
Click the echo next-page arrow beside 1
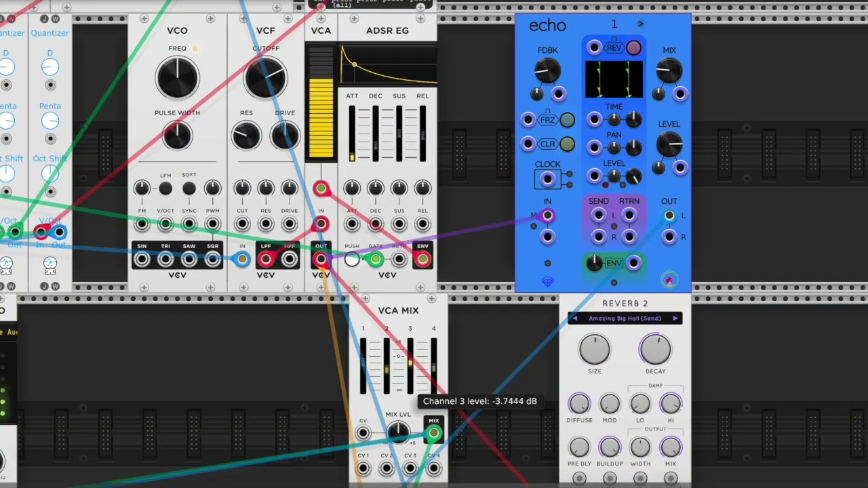tap(640, 24)
